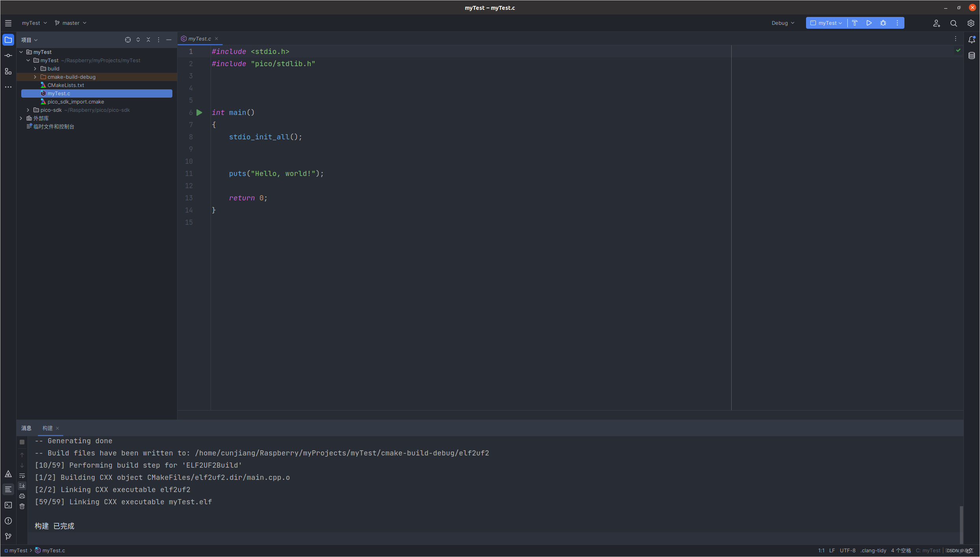Open the Commit tool window icon

point(8,56)
